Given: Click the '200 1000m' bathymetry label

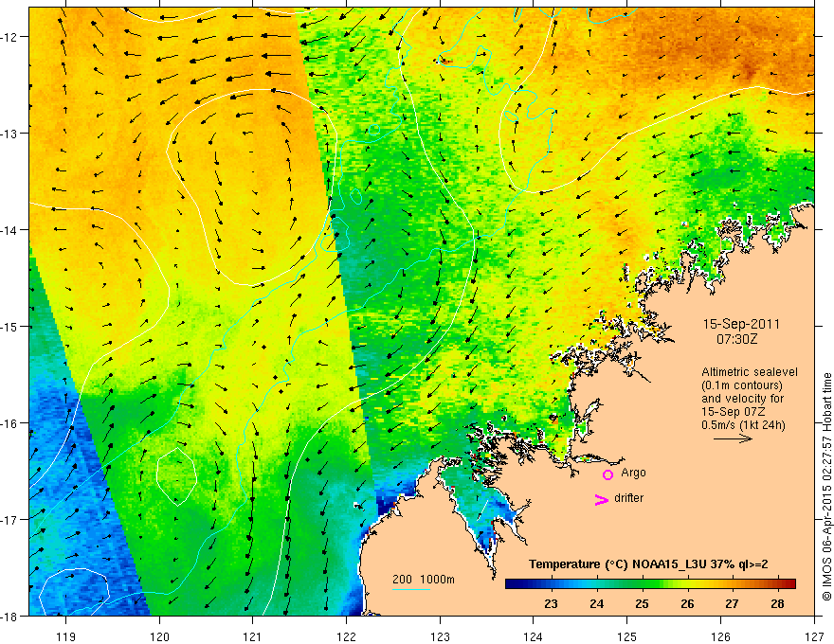Looking at the screenshot, I should click(424, 580).
